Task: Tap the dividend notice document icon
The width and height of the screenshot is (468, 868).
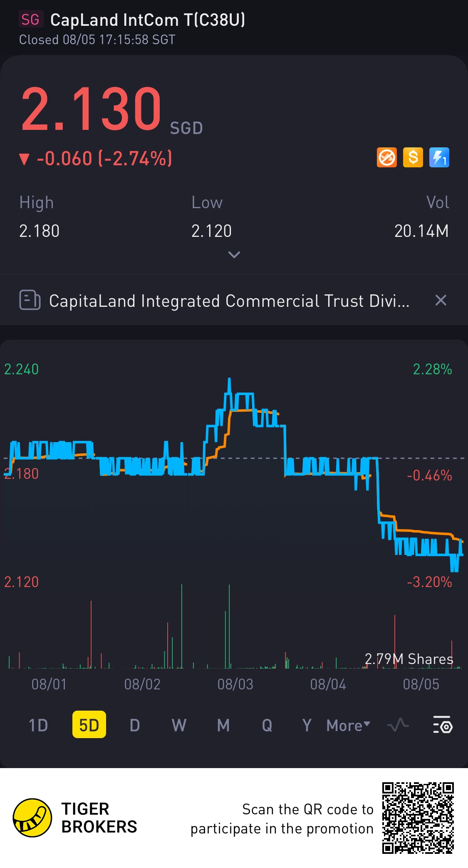Action: coord(30,300)
